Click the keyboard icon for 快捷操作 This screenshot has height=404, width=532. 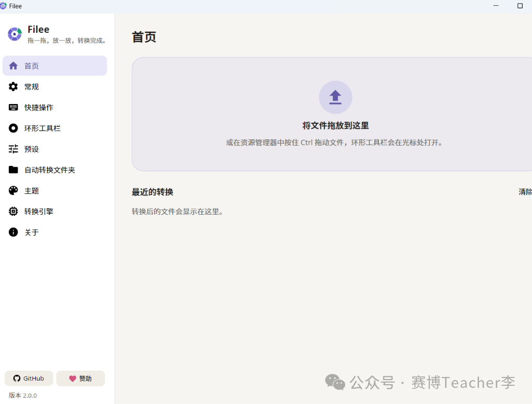13,108
